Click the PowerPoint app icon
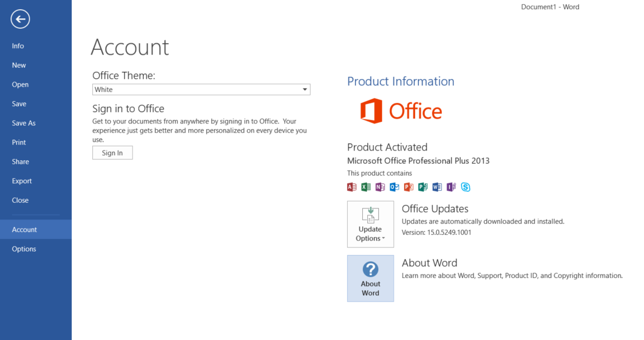 pos(408,187)
